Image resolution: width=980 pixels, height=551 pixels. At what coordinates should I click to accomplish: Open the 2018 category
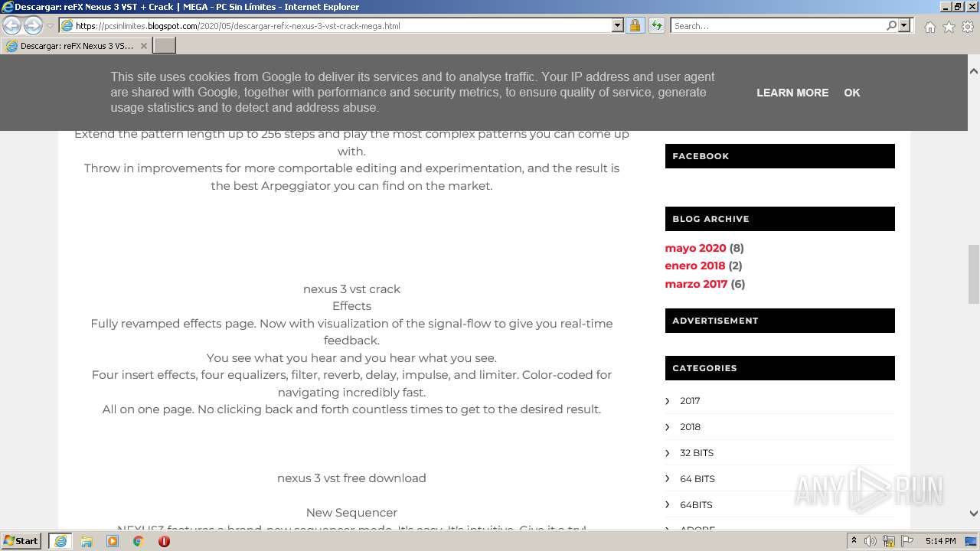pos(690,427)
